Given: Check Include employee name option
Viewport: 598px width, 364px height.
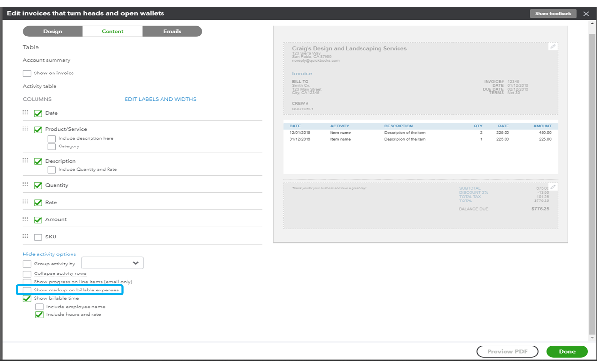Looking at the screenshot, I should point(39,307).
